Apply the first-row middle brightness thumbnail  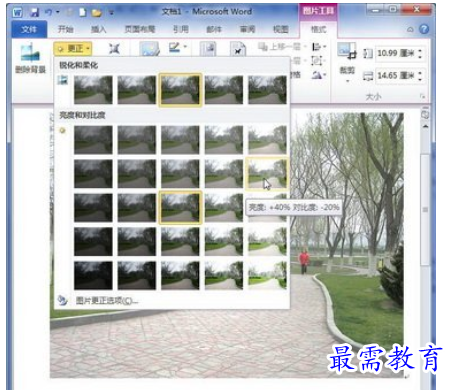click(180, 140)
